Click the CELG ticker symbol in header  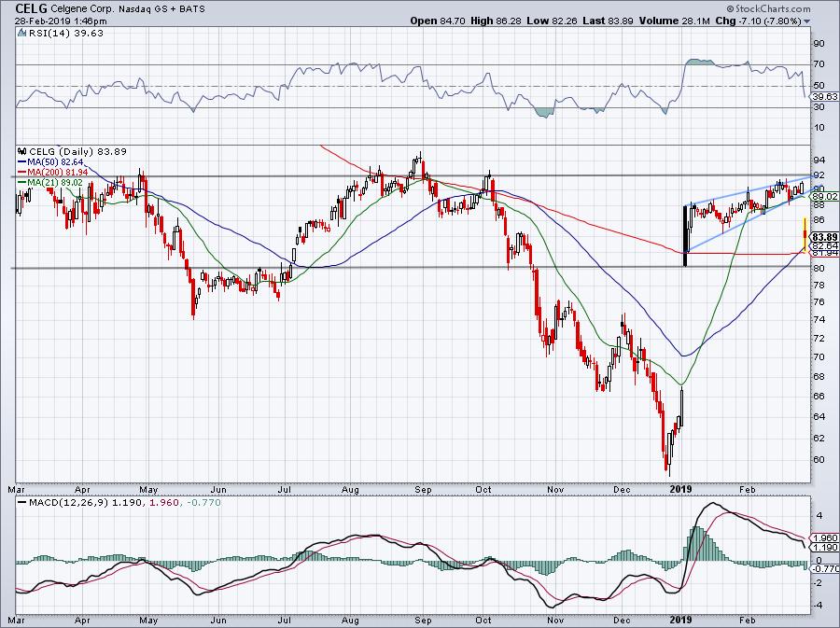[31, 8]
